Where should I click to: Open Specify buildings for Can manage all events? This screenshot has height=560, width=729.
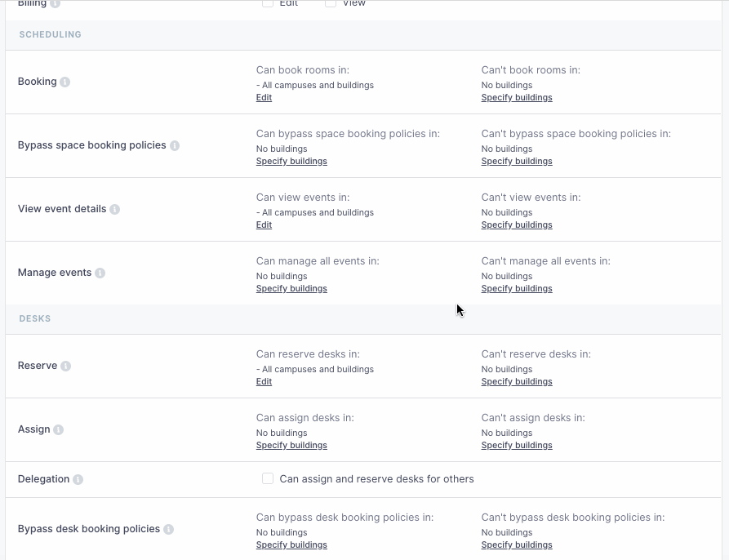(x=291, y=288)
